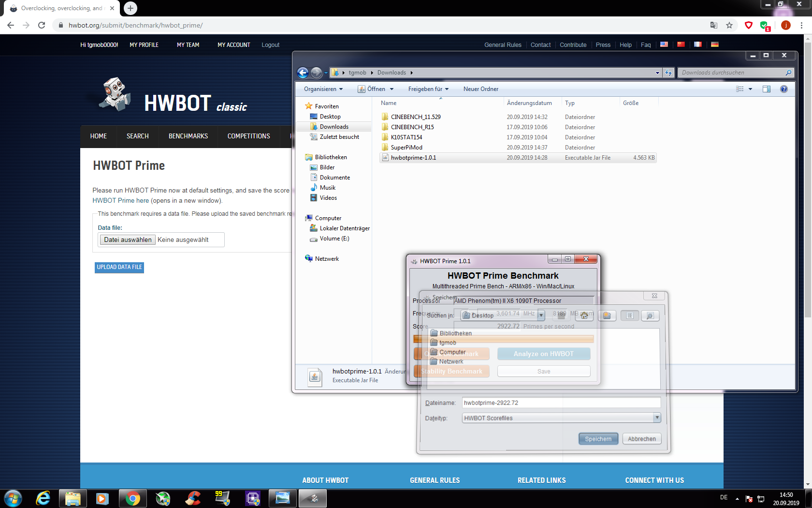Open a new browser tab

click(x=130, y=8)
